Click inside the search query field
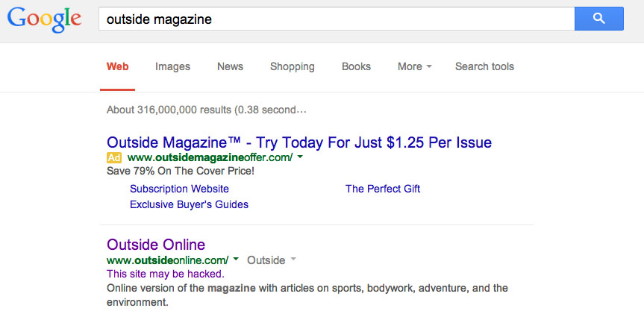Screen dimensions: 644x317 tap(336, 19)
